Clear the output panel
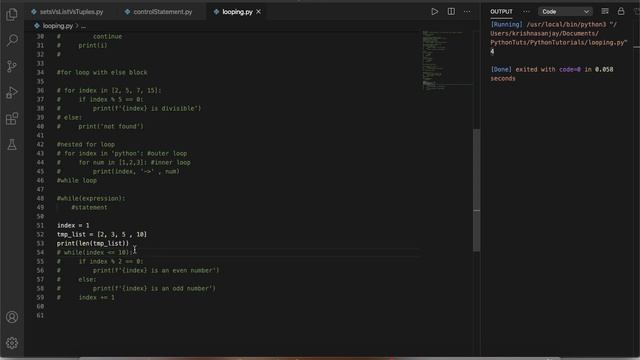The width and height of the screenshot is (640, 360). [x=605, y=11]
